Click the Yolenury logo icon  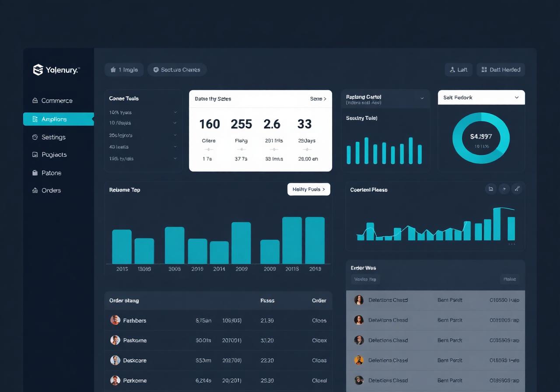[x=38, y=70]
